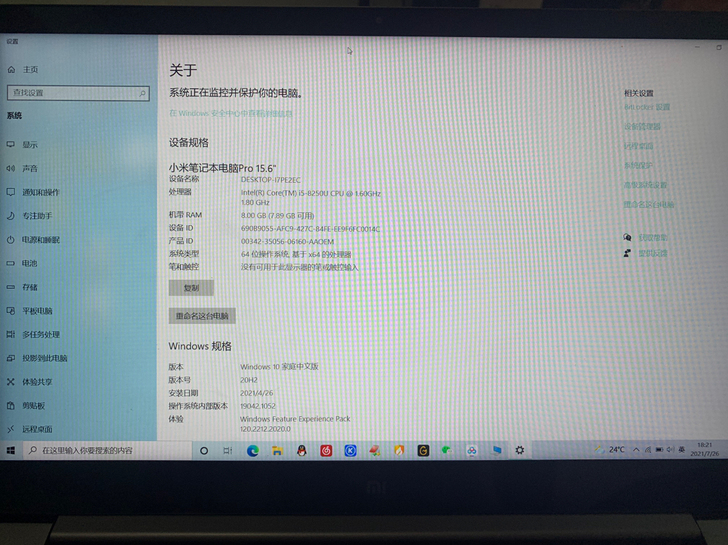Open the 系统保护 related link
Viewport: 728px width, 545px height.
coord(638,165)
